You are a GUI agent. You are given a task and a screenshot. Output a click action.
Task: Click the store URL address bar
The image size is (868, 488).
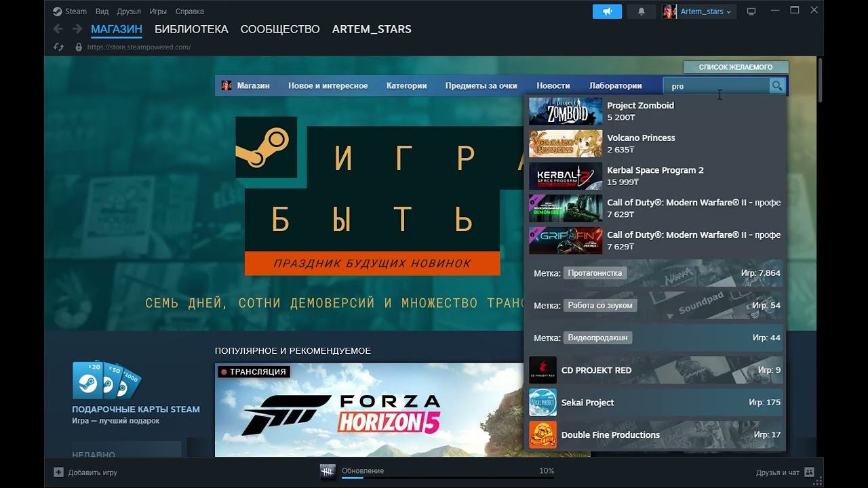tap(139, 47)
